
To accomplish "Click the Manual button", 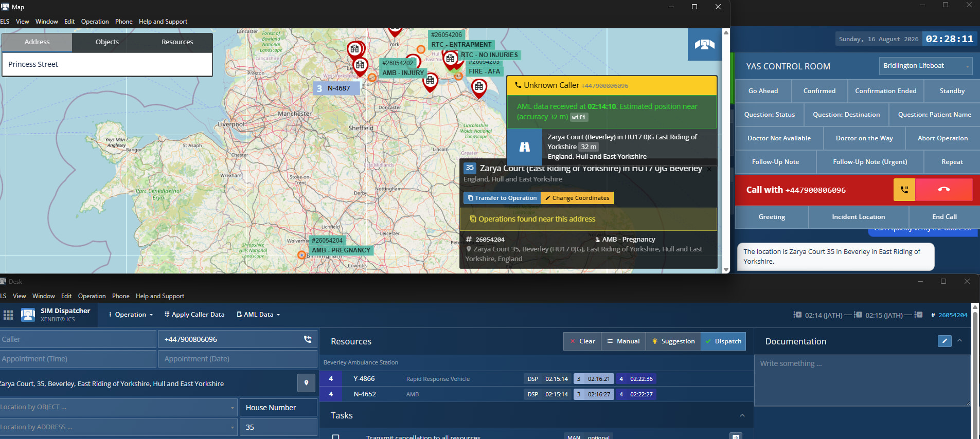I will (x=623, y=341).
